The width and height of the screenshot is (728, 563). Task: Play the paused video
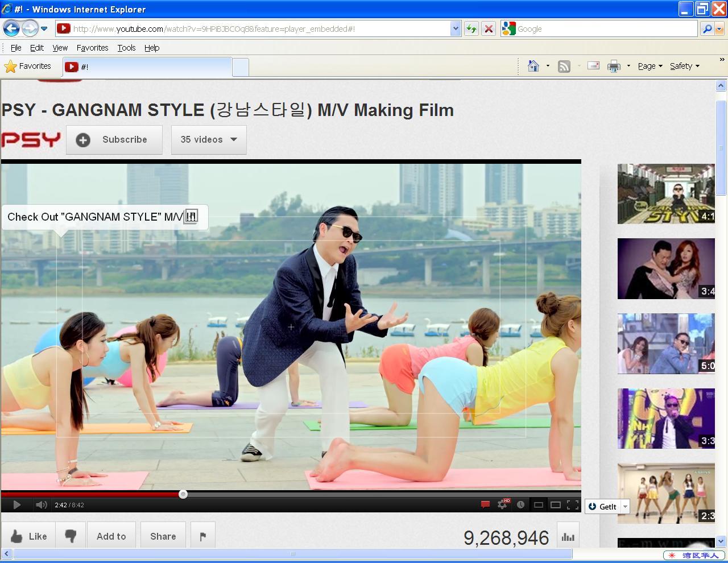16,504
